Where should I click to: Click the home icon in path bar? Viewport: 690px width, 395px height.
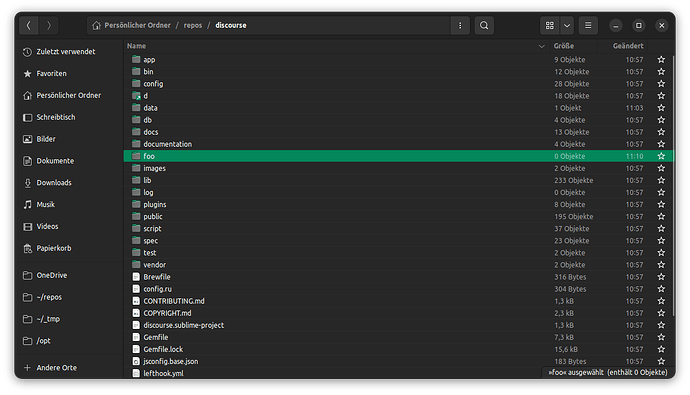(x=96, y=26)
